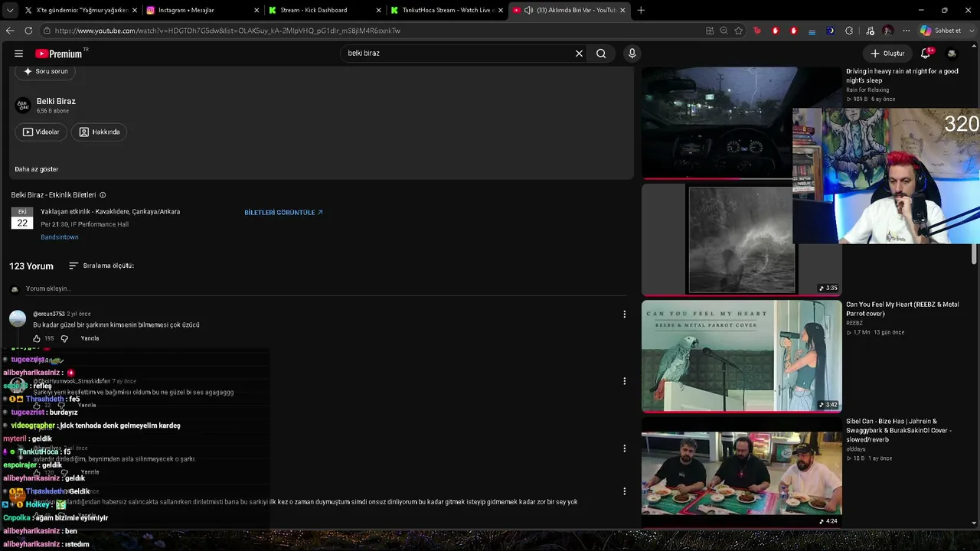Click the 'Yorum ekleyin...' comment field
This screenshot has width=980, height=551.
[x=325, y=289]
